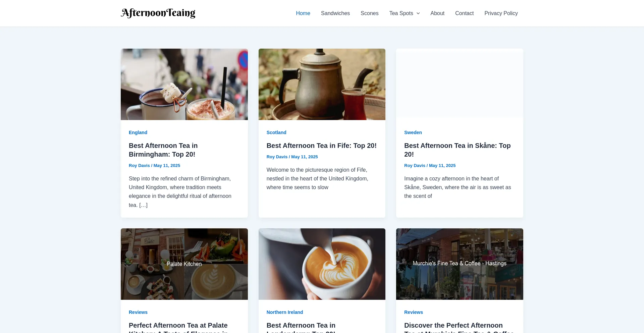Screen dimensions: 644x333
Task: Open the Best Afternoon Tea post title under Northern Ireland
Action: 301,328
